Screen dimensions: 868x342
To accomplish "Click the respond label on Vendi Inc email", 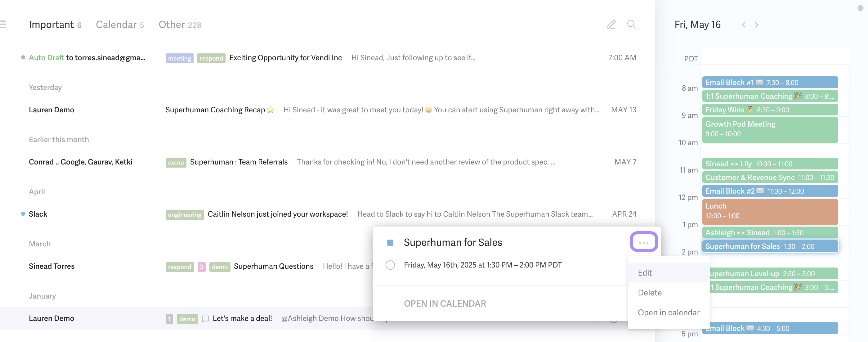I will [211, 58].
